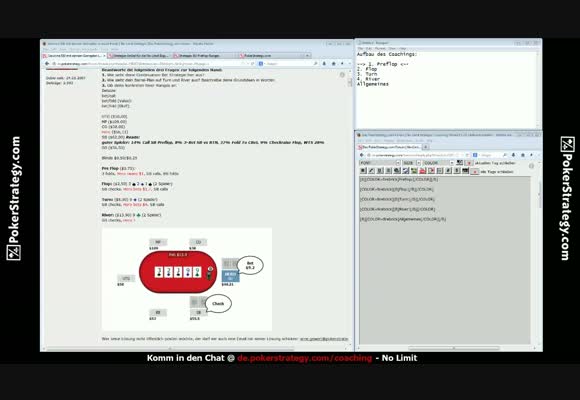The width and height of the screenshot is (580, 400).
Task: Click the green image icon in editor toolbar
Action: pyautogui.click(x=414, y=171)
